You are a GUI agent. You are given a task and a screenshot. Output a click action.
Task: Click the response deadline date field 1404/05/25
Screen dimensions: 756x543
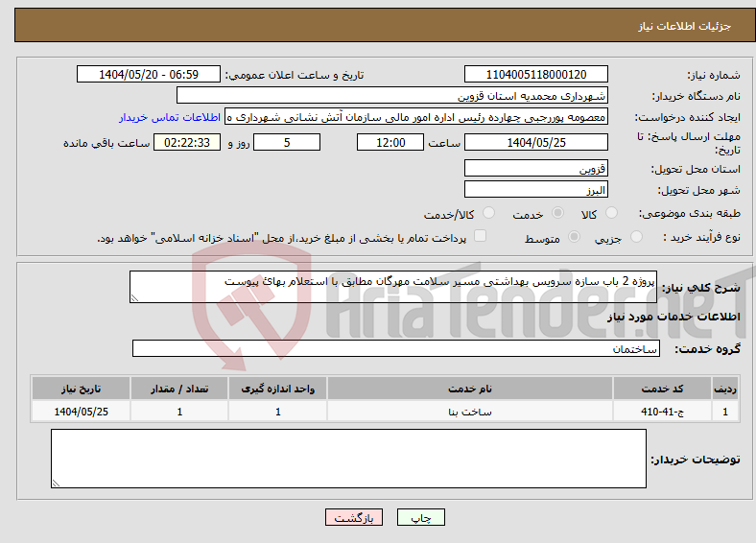pyautogui.click(x=535, y=142)
